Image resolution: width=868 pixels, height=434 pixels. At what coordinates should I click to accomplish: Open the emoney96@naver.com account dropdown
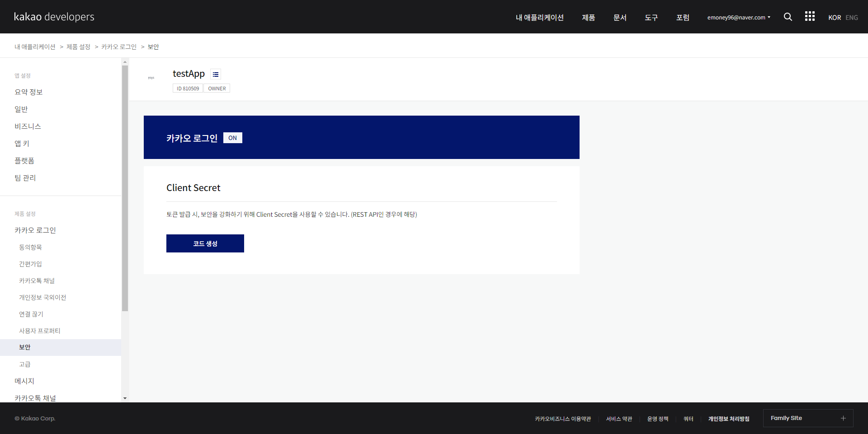[x=739, y=18]
